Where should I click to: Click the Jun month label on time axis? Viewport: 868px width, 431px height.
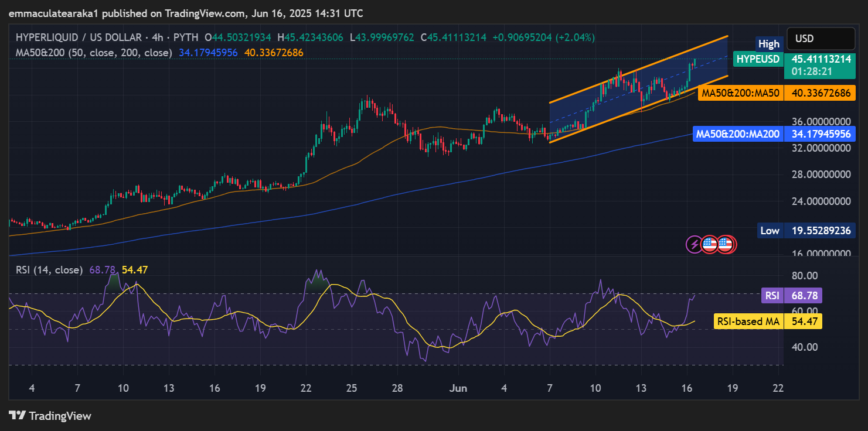pyautogui.click(x=457, y=388)
